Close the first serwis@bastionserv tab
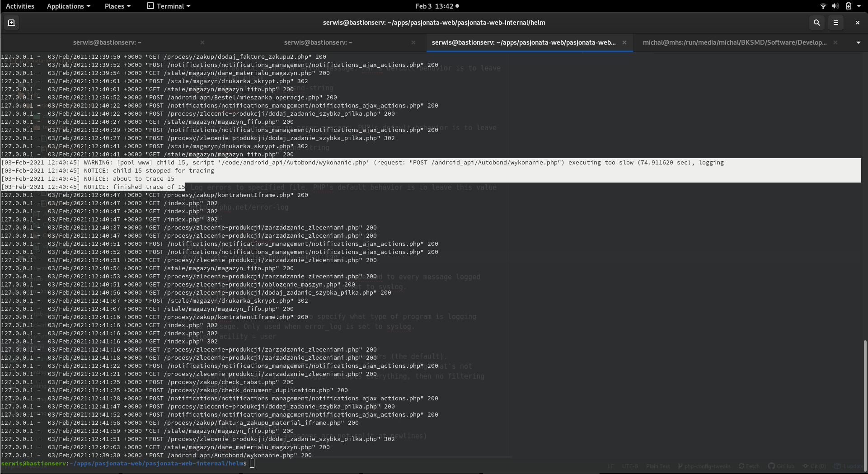Image resolution: width=868 pixels, height=474 pixels. [x=202, y=42]
